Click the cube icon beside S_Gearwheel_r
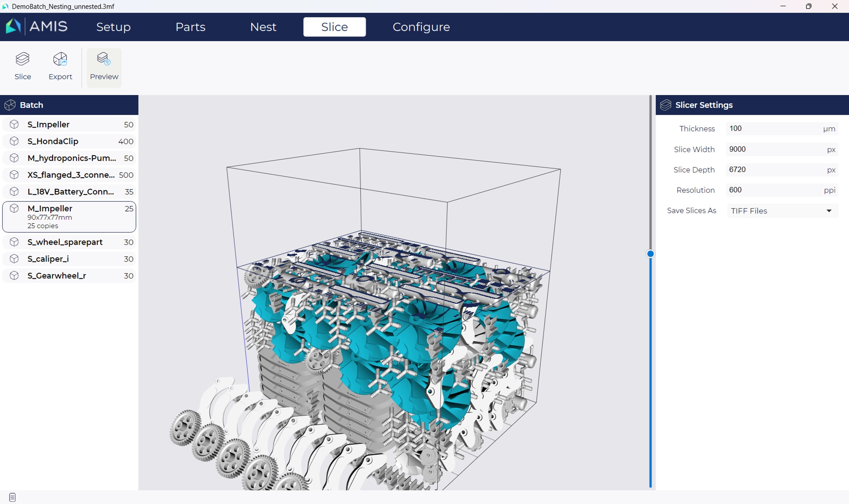The image size is (849, 504). point(14,275)
